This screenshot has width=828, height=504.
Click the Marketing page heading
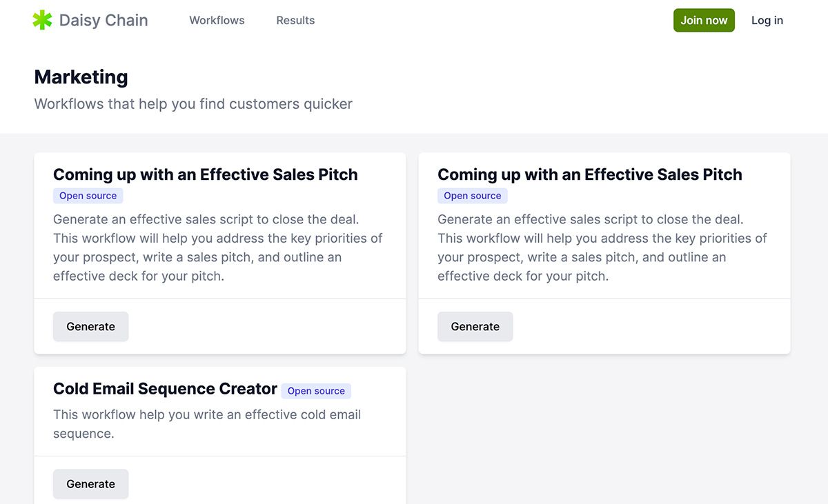pos(81,77)
